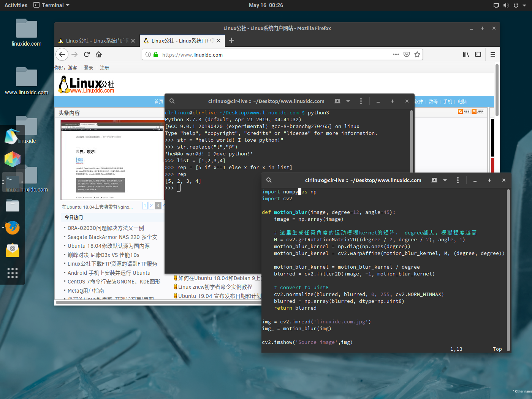Click search icon in python3 terminal window

(172, 101)
